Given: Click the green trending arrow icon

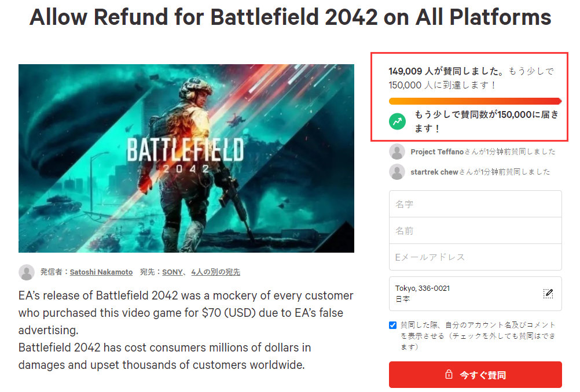Looking at the screenshot, I should (398, 121).
